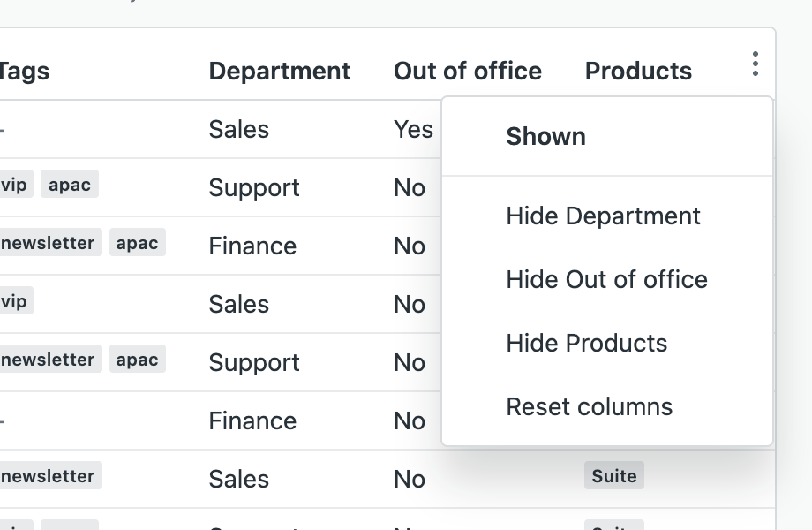Image resolution: width=812 pixels, height=530 pixels.
Task: Click No cell in lone newsletter Sales row
Action: pyautogui.click(x=410, y=480)
